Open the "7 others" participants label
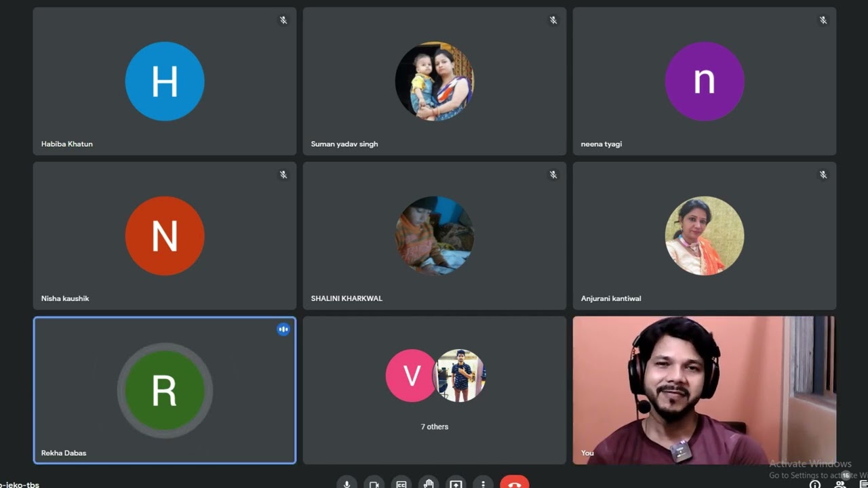 [435, 426]
